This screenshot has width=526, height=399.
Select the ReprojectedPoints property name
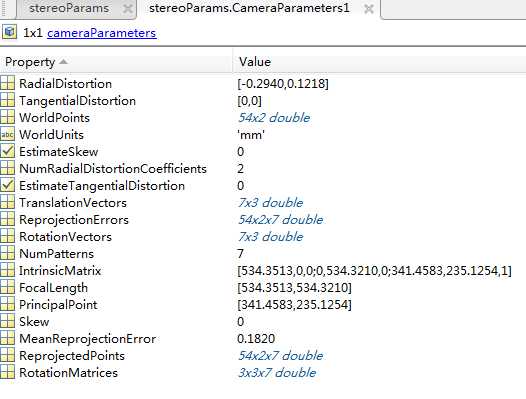point(72,356)
